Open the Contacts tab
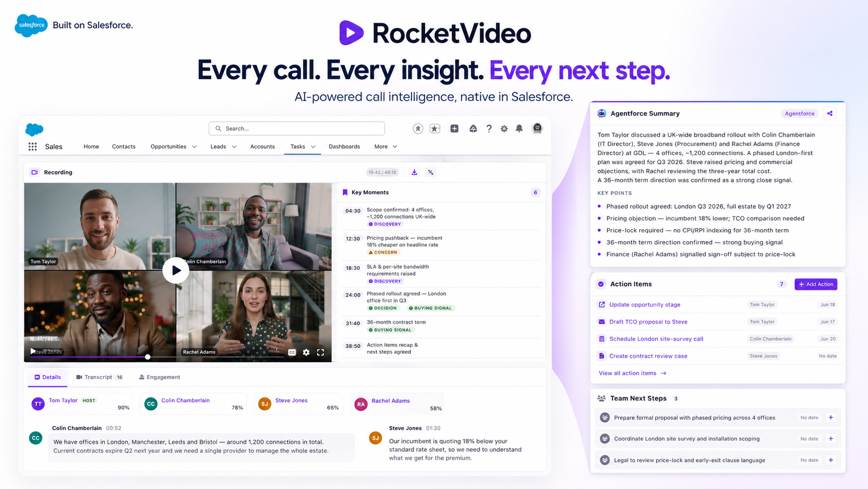This screenshot has width=868, height=489. 124,147
